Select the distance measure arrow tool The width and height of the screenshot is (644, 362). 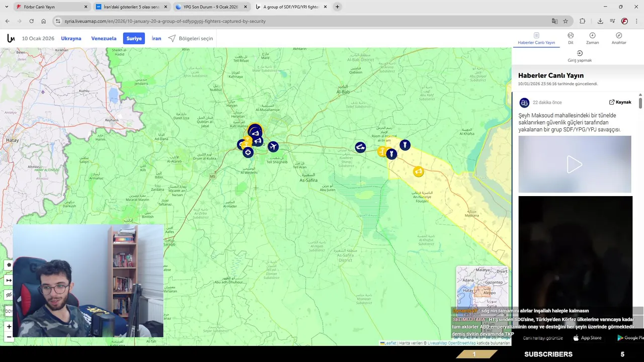9,280
